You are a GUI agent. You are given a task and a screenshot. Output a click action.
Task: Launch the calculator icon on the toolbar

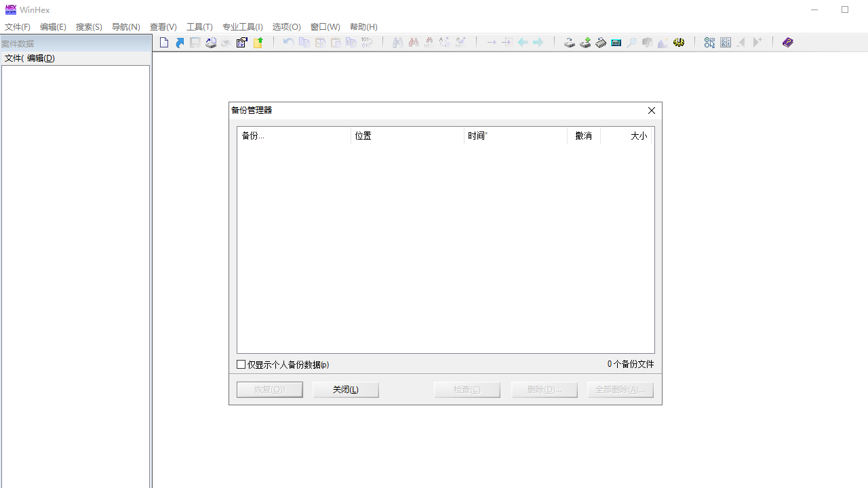[616, 42]
